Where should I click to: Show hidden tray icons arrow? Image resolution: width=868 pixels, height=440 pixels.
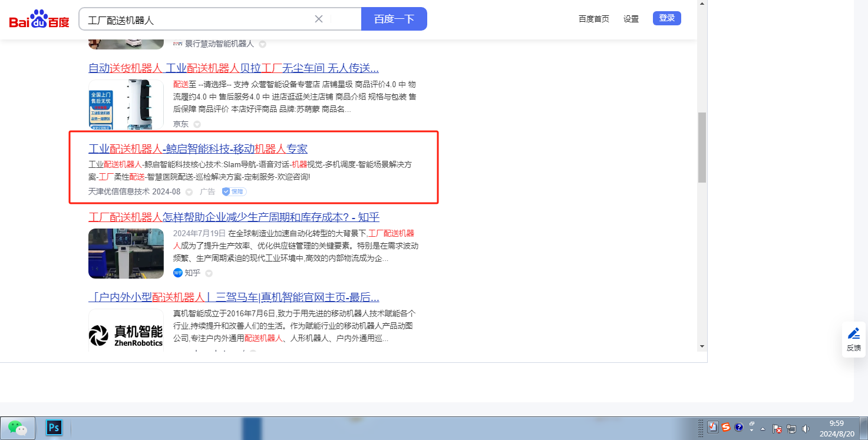763,428
